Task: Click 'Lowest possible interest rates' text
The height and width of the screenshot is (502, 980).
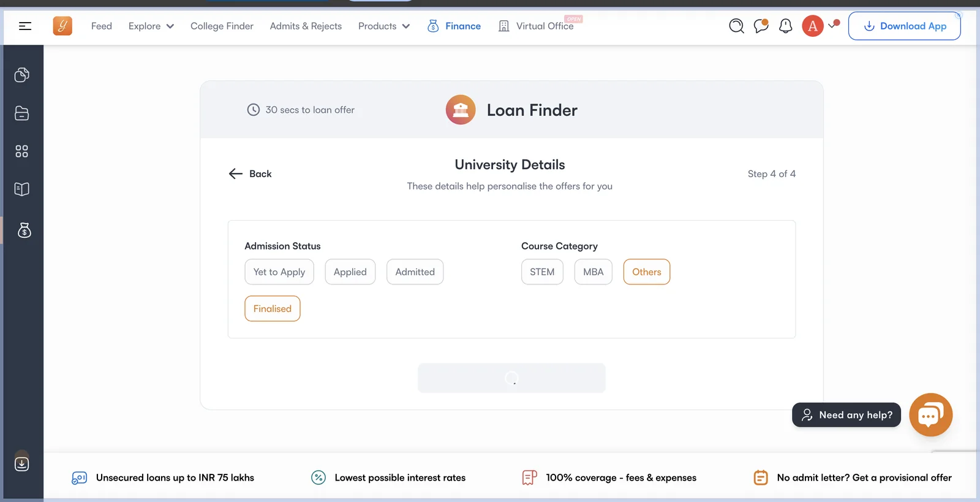Action: coord(400,477)
